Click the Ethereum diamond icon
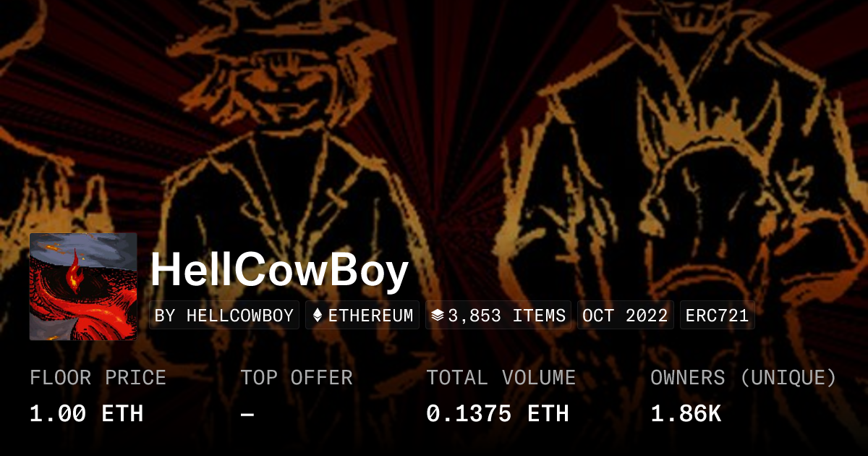Viewport: 868px width, 456px height. tap(318, 316)
